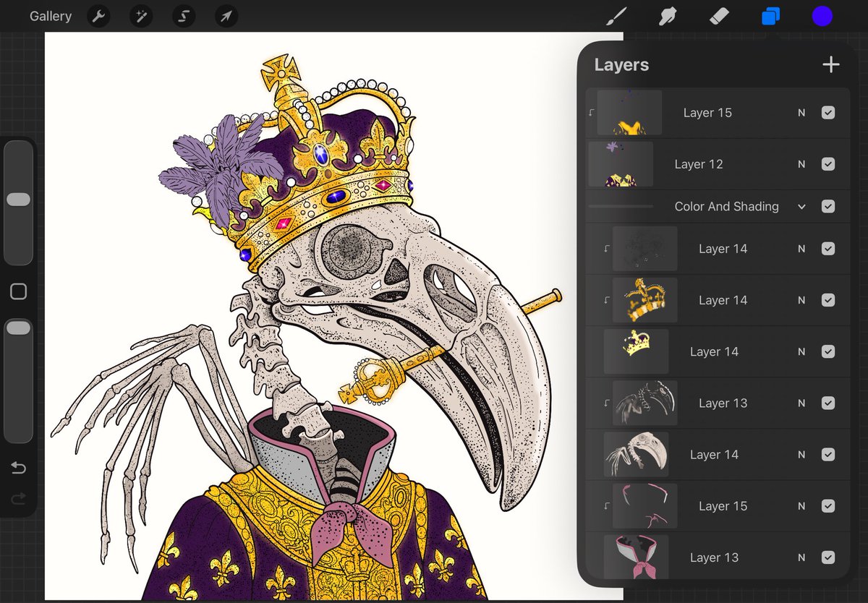Hide the Color And Shading group checkbox

828,207
